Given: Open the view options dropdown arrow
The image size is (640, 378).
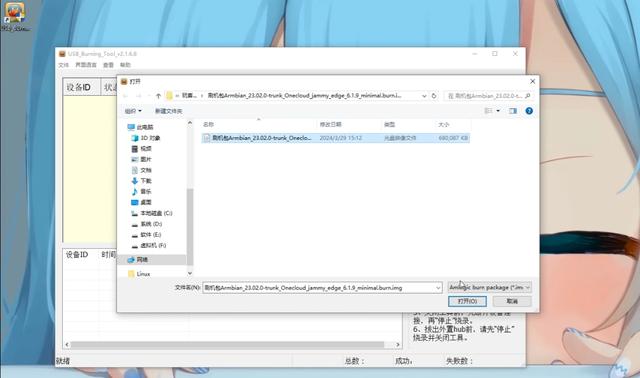Looking at the screenshot, I should coord(498,111).
